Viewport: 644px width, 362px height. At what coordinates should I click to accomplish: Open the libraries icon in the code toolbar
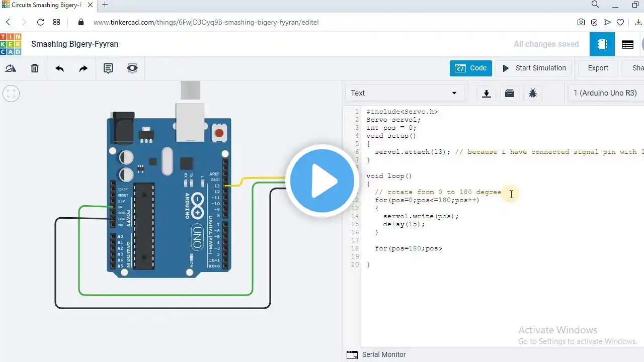510,93
